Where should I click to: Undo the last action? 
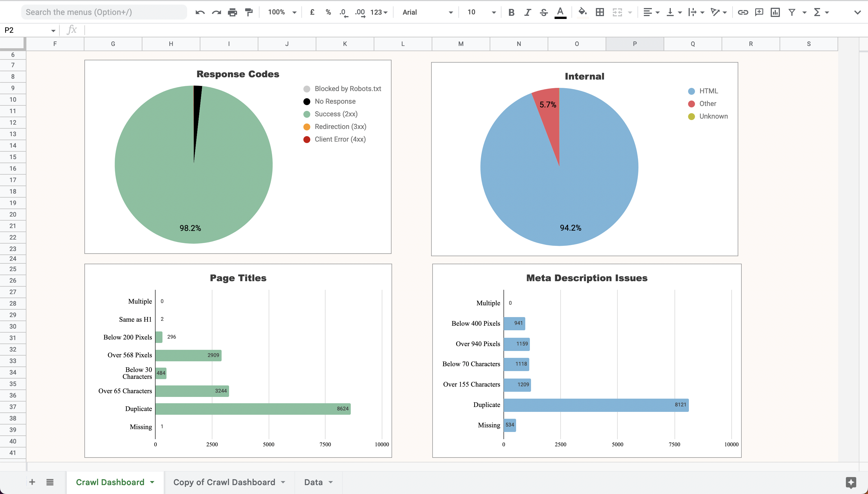200,12
